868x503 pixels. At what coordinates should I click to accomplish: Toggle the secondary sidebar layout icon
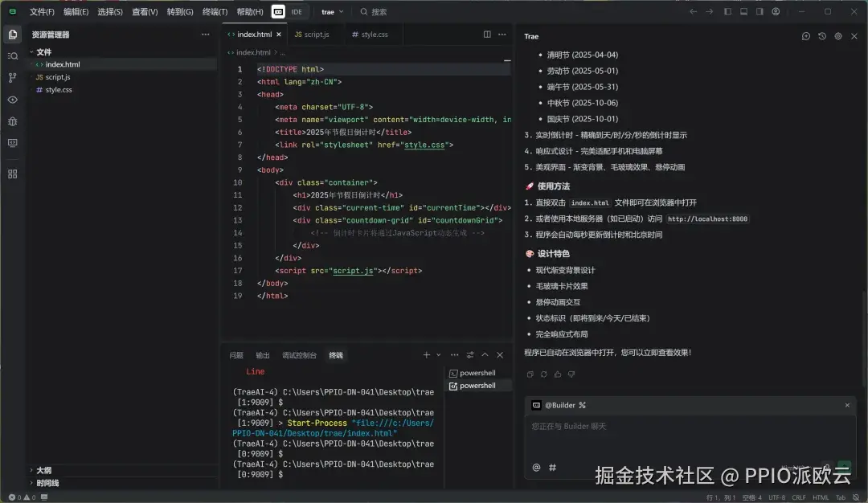[x=760, y=11]
